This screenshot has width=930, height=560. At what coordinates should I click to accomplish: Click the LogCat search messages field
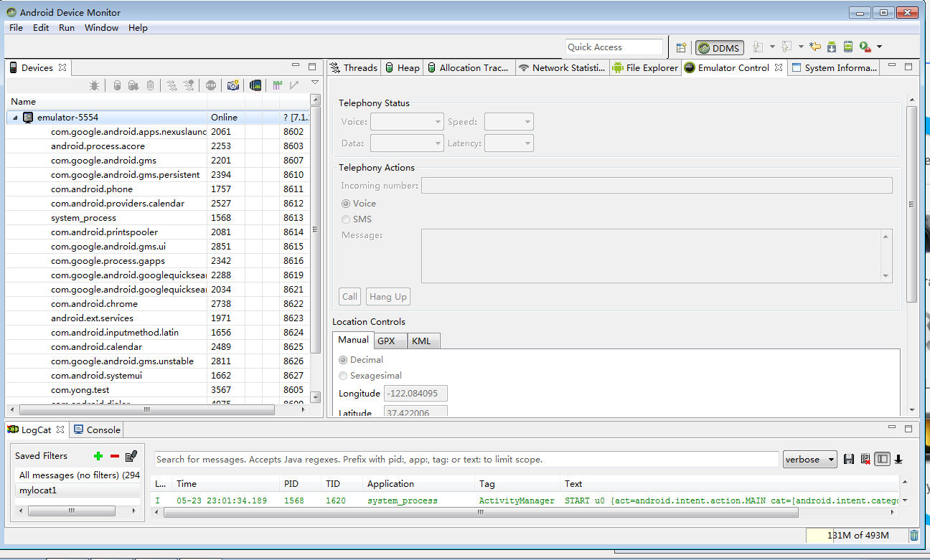466,460
